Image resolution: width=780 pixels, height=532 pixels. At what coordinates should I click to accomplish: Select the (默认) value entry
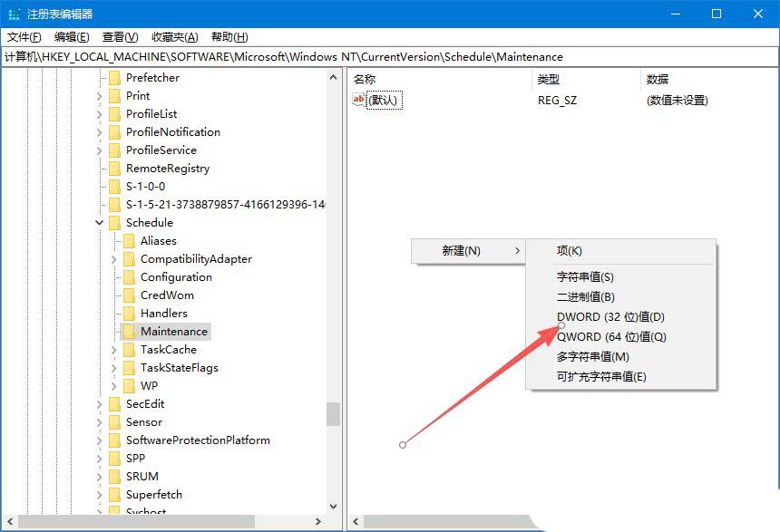(384, 101)
